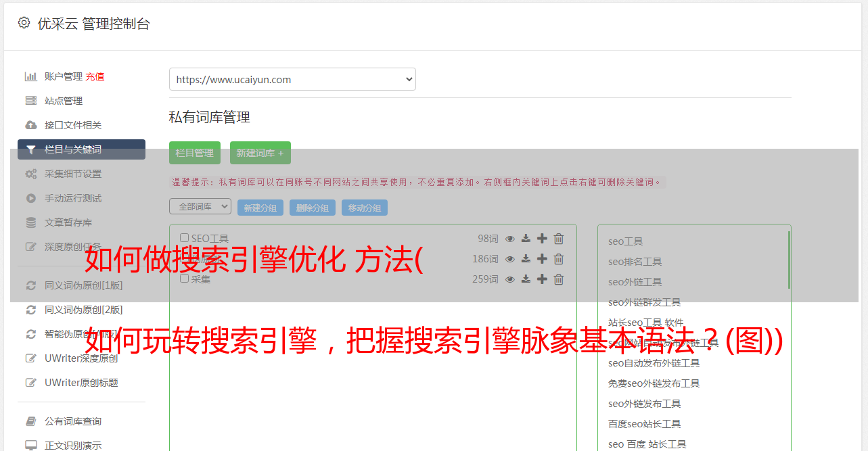
Task: Add keywords to the 186词 library
Action: tap(542, 259)
